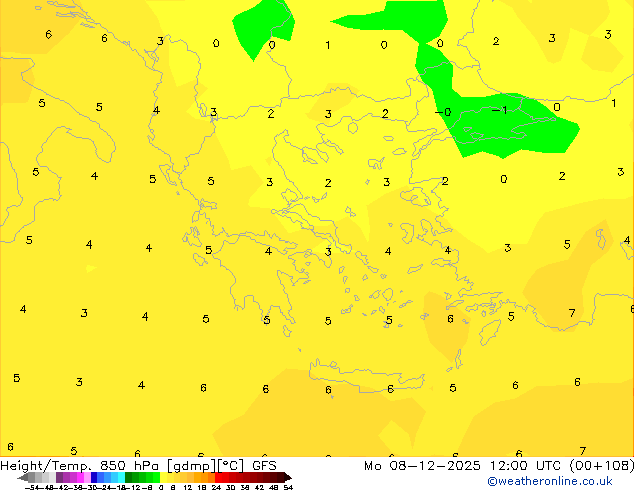Pick the cyan legend swatch above -18
Viewport: 634px width, 490px height.
point(121,477)
